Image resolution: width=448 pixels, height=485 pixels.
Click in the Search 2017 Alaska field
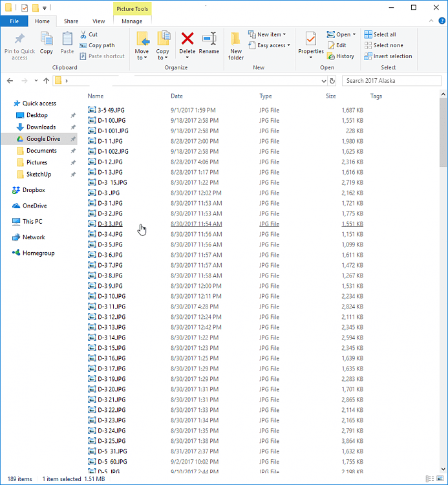[x=391, y=81]
